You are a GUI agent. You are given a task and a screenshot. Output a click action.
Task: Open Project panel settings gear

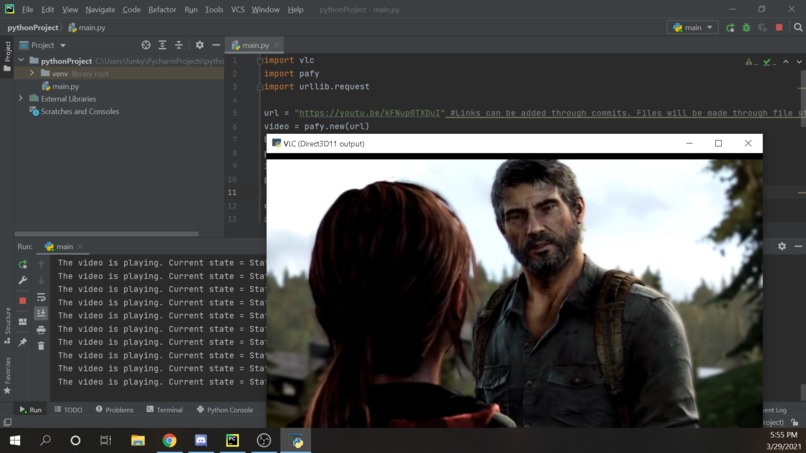tap(199, 45)
